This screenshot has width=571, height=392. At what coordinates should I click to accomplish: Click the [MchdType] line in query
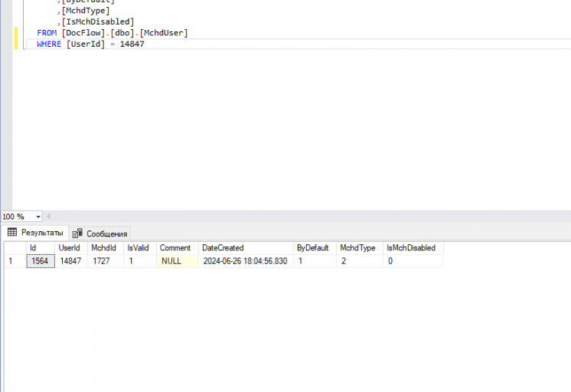click(86, 11)
